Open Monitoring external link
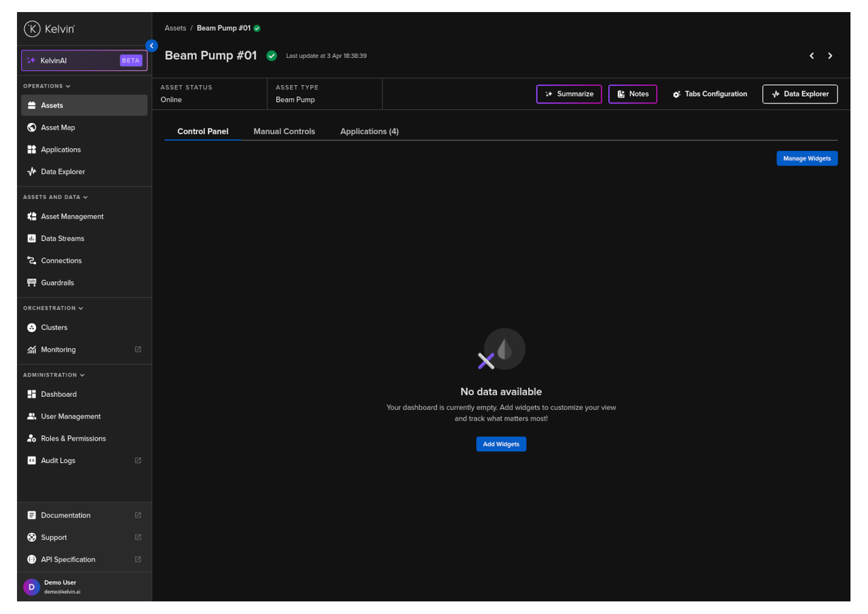Viewport: 868px width, 614px height. coord(138,349)
